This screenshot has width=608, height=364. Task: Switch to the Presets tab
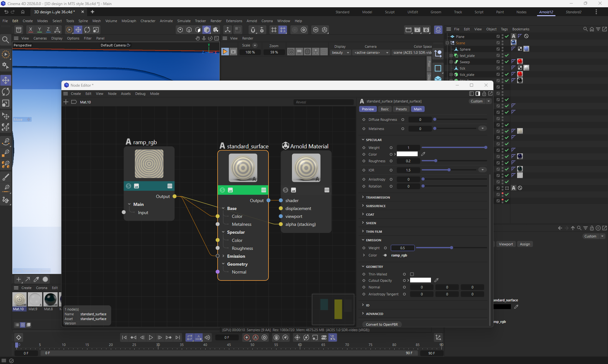coord(401,109)
